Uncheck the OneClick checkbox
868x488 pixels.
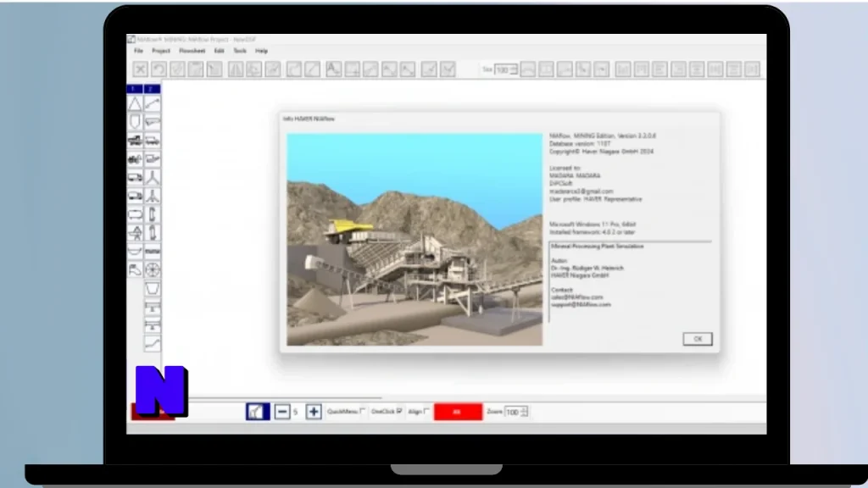[399, 411]
